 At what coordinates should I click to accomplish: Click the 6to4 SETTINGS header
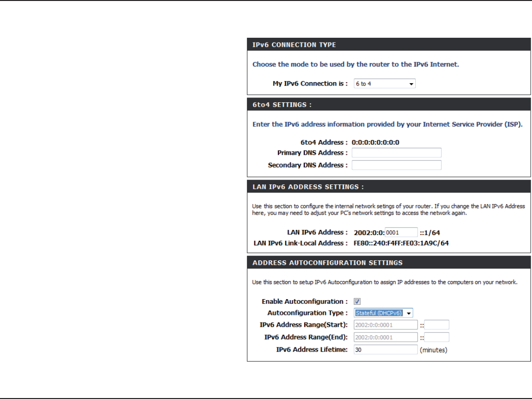[x=389, y=105]
